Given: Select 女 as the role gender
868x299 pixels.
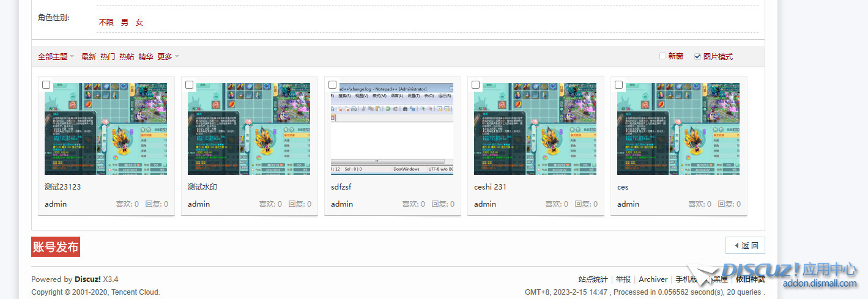Looking at the screenshot, I should click(139, 23).
